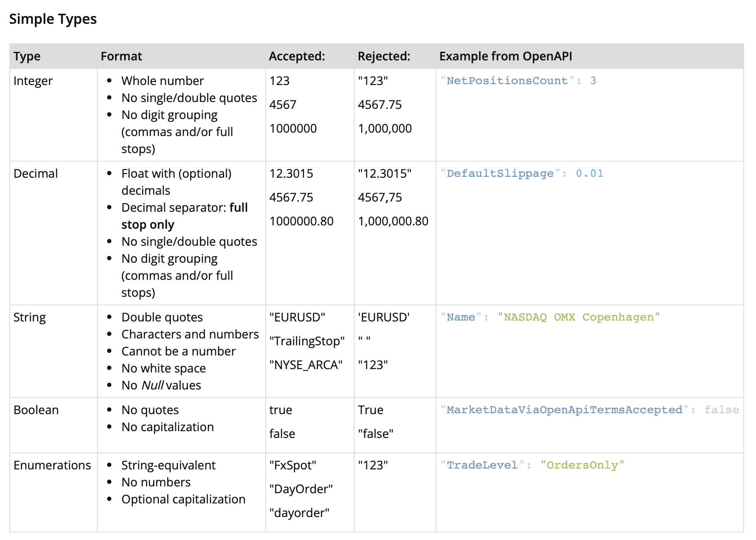
Task: Click the TradeLevel OrdersOnly code example
Action: pyautogui.click(x=532, y=465)
